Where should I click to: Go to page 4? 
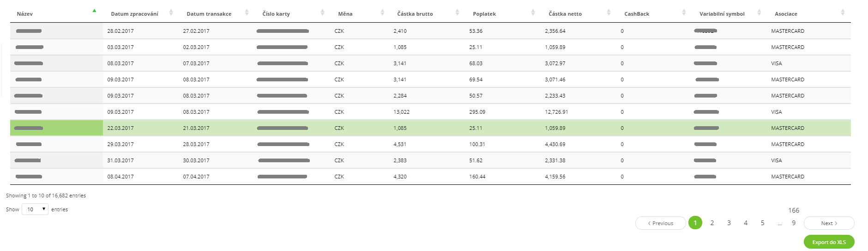745,223
